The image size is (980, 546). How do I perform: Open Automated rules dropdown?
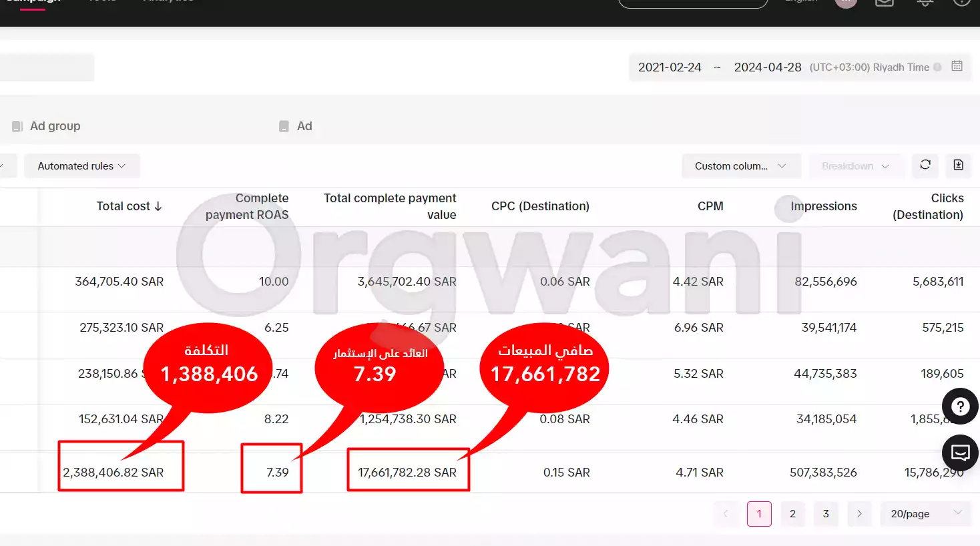(x=81, y=166)
